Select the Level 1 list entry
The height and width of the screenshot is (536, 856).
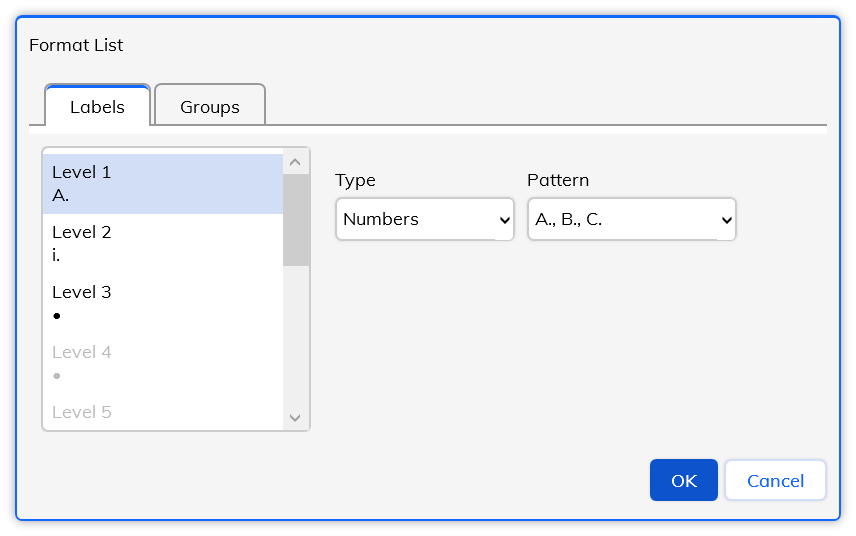click(163, 184)
